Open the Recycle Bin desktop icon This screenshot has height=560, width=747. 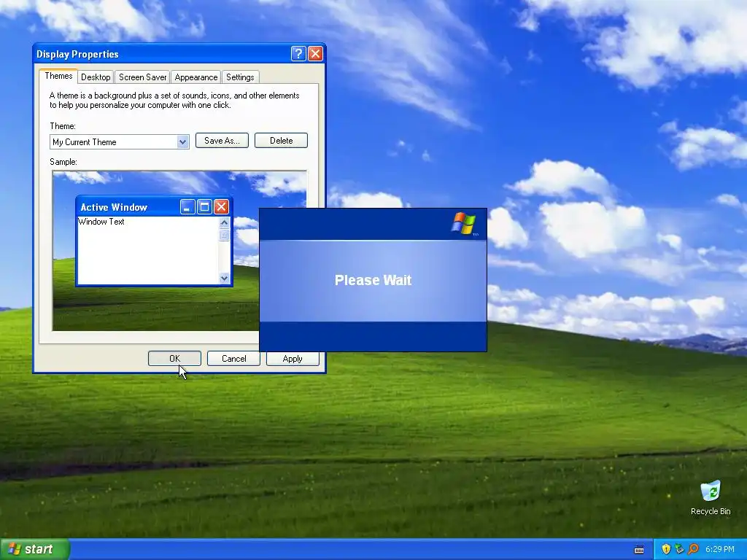pyautogui.click(x=711, y=497)
